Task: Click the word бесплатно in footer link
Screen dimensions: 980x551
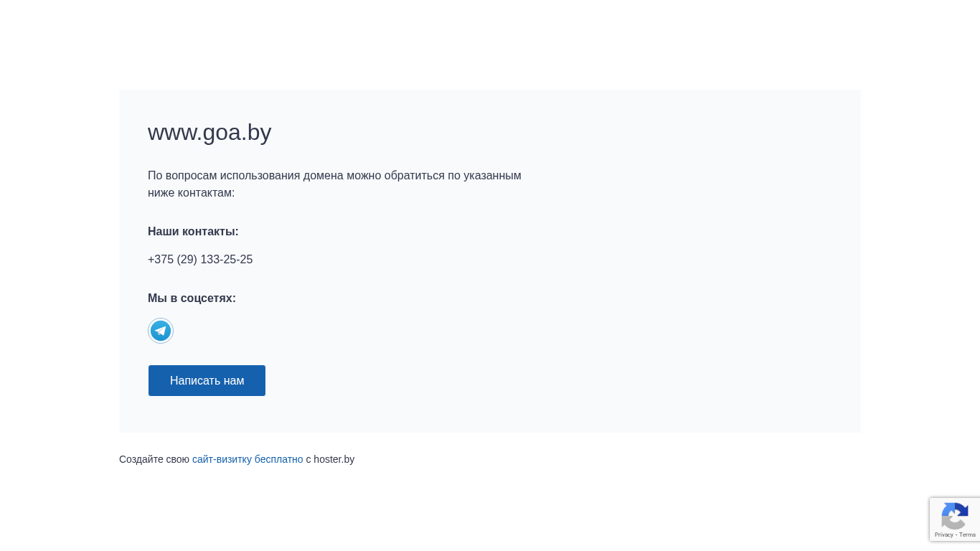Action: (278, 459)
